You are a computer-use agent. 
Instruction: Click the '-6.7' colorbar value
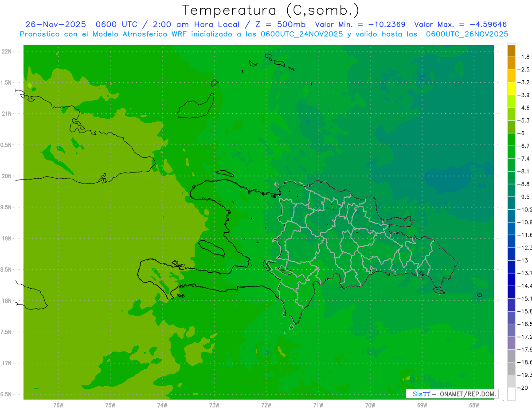524,146
